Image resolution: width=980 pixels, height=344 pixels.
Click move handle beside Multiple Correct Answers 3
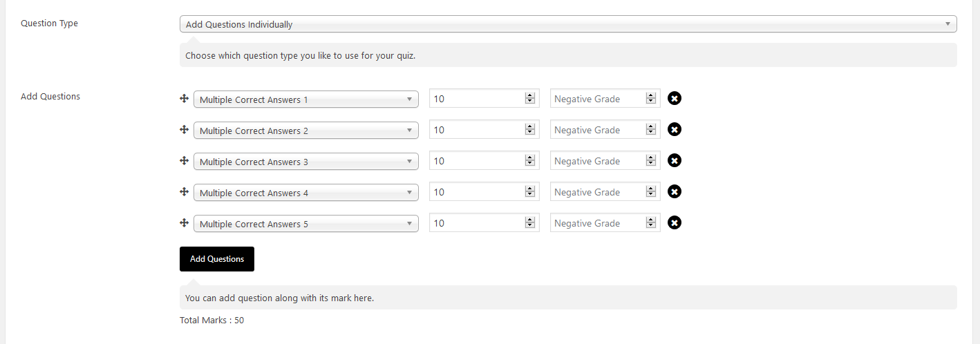click(185, 161)
